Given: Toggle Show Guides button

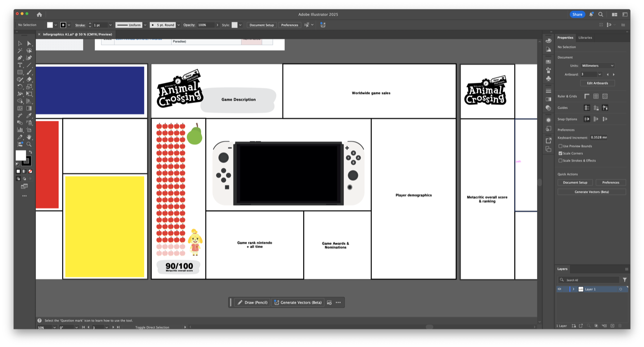Looking at the screenshot, I should pos(587,108).
